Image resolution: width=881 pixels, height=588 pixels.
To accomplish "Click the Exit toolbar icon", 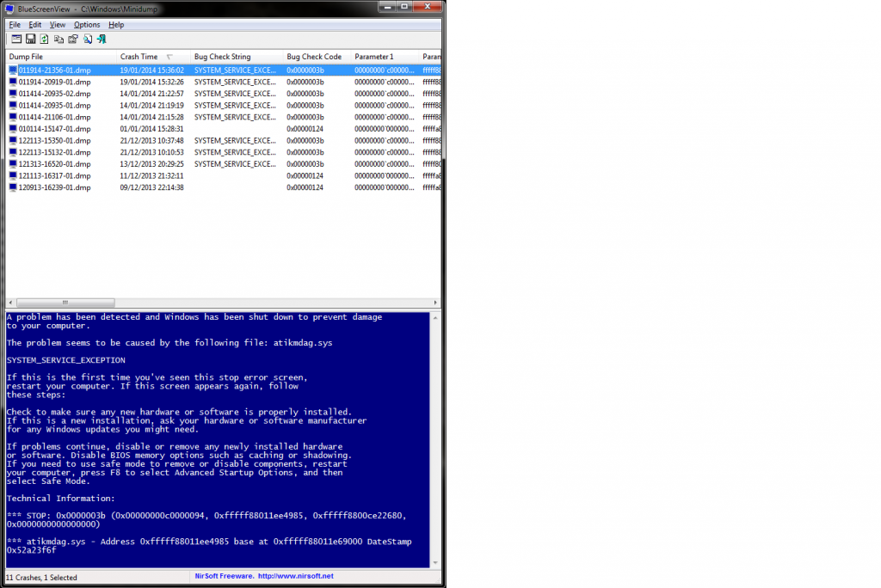I will [x=102, y=39].
